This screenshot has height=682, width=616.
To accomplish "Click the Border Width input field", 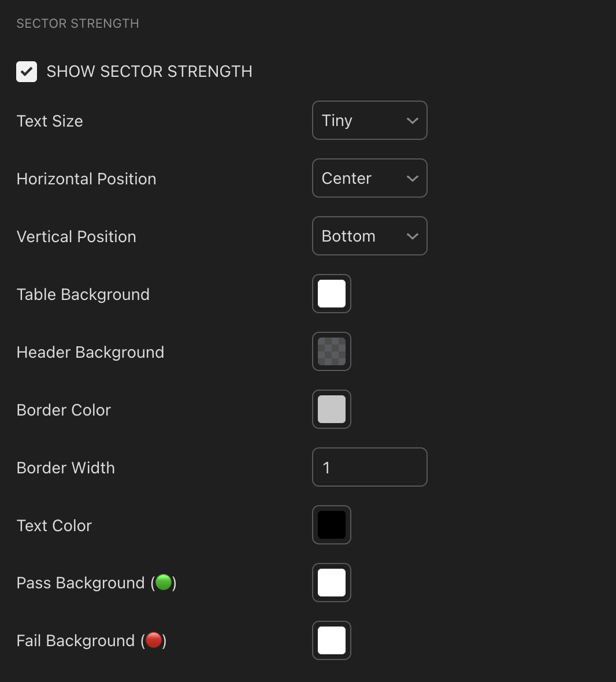I will coord(369,467).
